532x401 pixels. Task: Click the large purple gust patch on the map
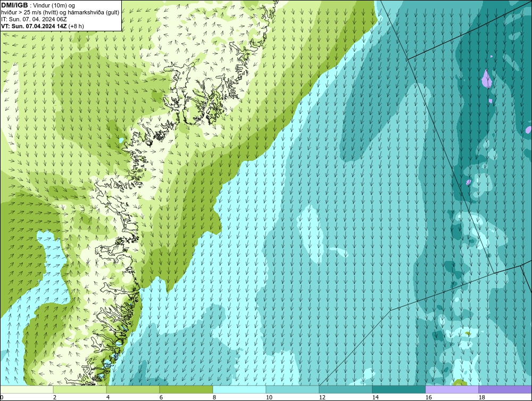(x=486, y=79)
